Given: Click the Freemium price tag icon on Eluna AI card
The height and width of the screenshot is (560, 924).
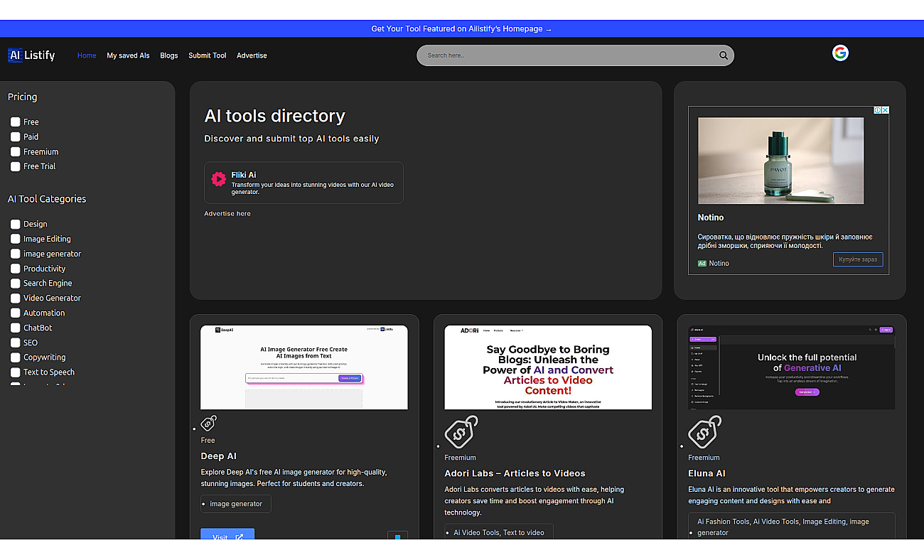Looking at the screenshot, I should (x=704, y=432).
